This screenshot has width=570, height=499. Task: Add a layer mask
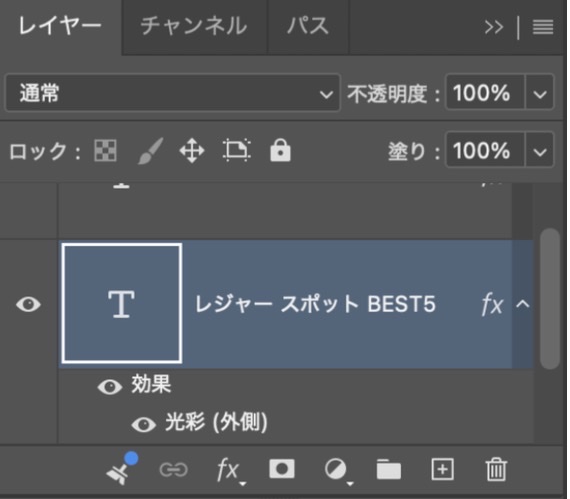click(x=282, y=469)
